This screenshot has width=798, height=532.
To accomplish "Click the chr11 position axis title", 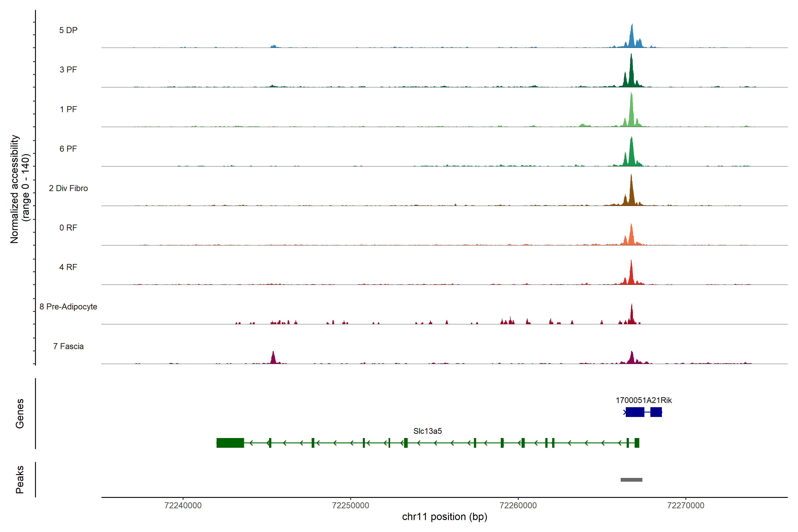I will coord(444,517).
